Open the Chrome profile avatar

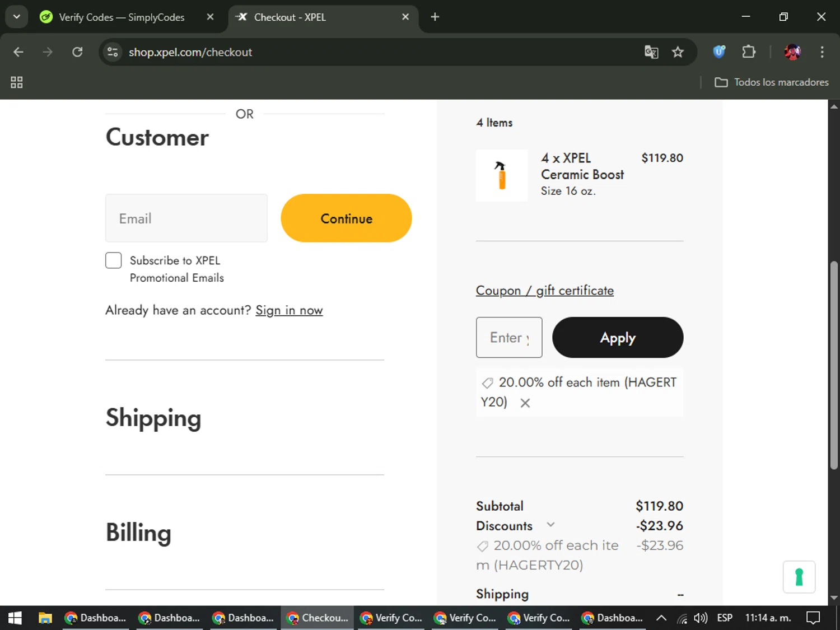click(x=792, y=52)
